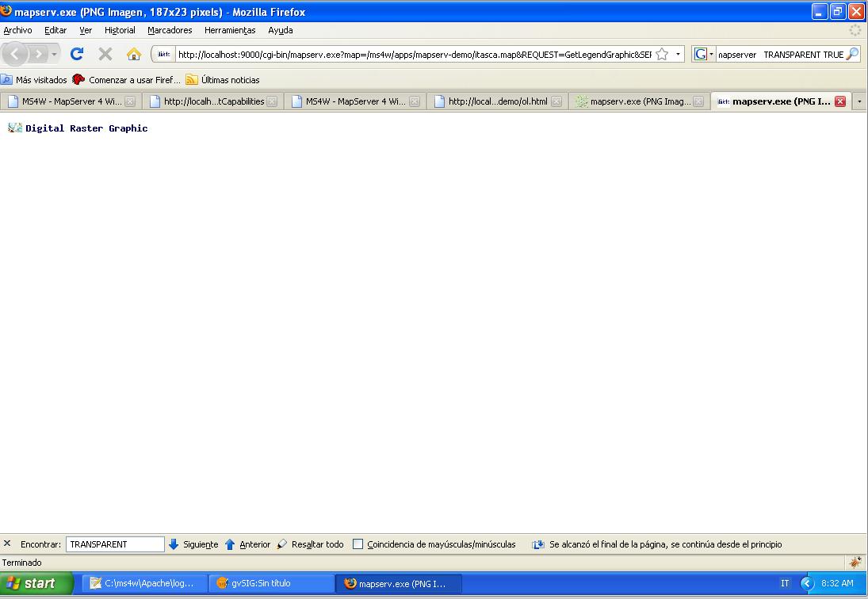The image size is (868, 599).
Task: Open the address bar history dropdown
Action: point(678,55)
